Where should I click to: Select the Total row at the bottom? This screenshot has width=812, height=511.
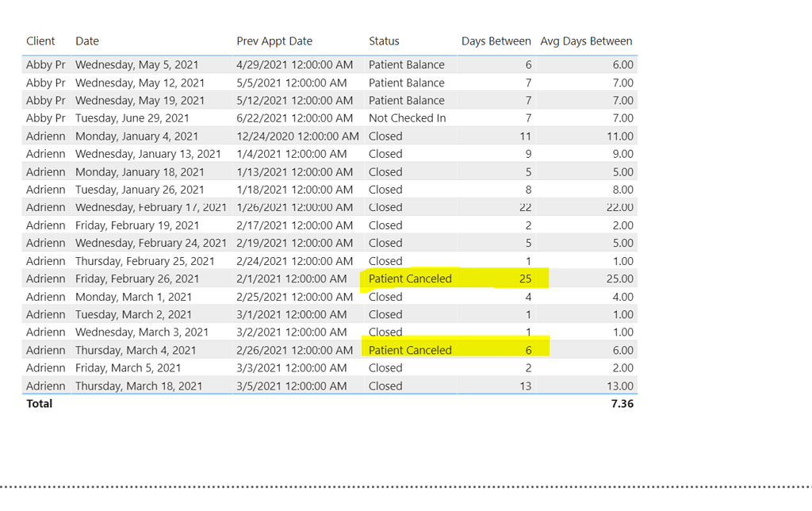(36, 403)
